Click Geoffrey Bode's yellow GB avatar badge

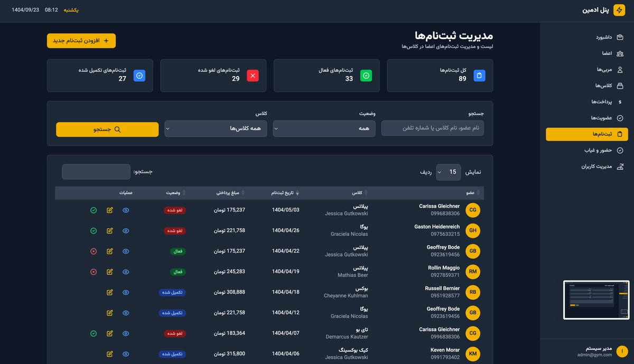pyautogui.click(x=472, y=251)
